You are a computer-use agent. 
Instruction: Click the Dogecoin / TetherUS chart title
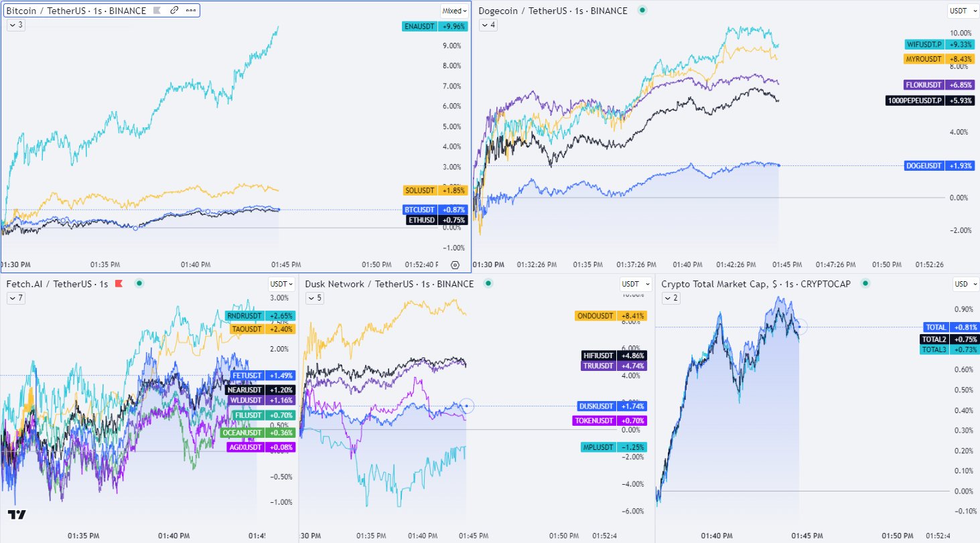point(553,11)
